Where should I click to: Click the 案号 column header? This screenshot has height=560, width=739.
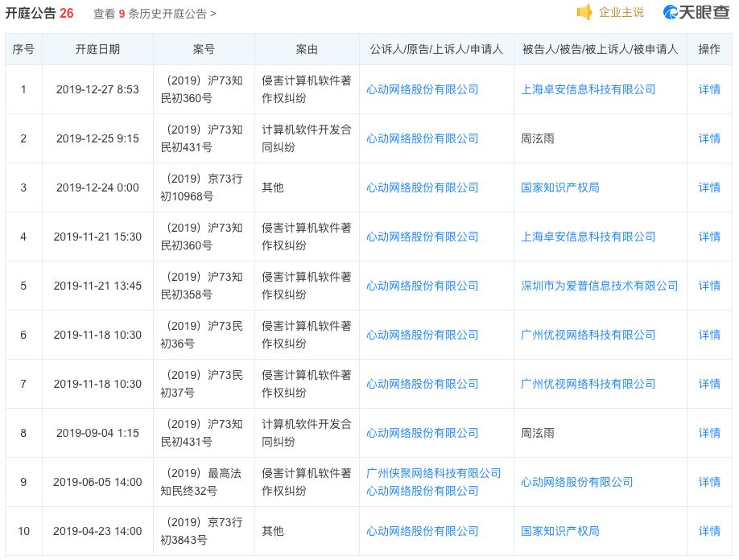(x=204, y=49)
